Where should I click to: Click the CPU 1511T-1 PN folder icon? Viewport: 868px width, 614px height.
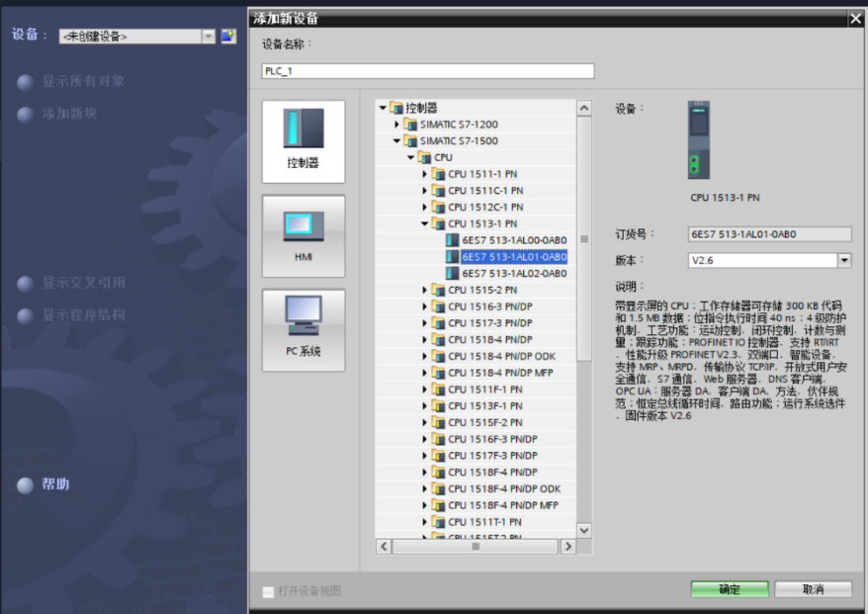point(438,522)
